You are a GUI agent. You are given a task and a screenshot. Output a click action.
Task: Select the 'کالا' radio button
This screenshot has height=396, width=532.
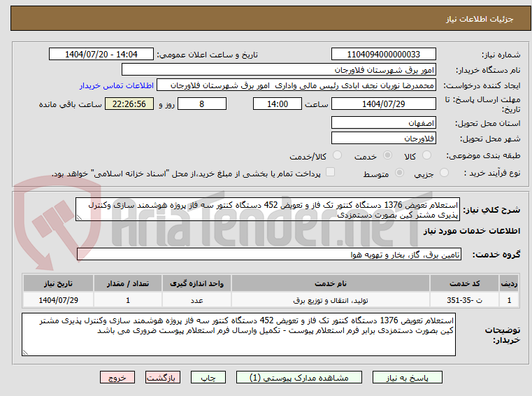(426, 155)
